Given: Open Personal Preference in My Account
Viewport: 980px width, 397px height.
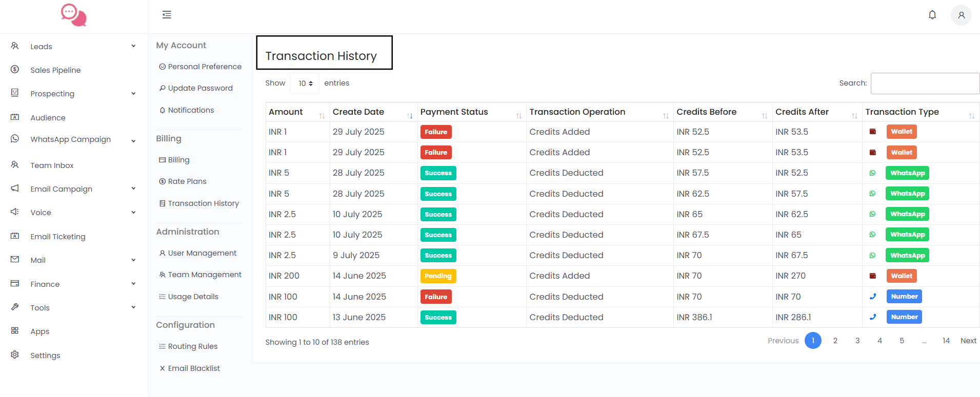Looking at the screenshot, I should (x=201, y=67).
